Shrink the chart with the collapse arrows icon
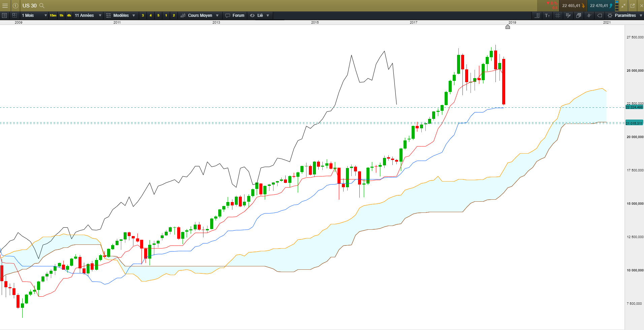 (623, 6)
